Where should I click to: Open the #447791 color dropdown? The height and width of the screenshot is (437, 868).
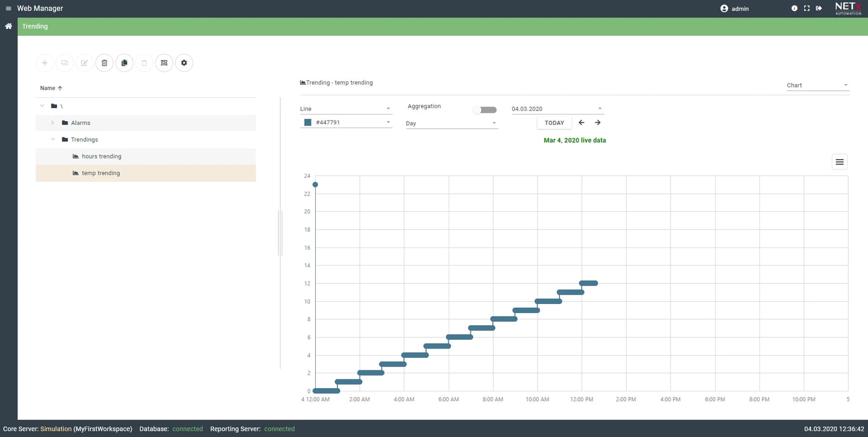[x=346, y=122]
